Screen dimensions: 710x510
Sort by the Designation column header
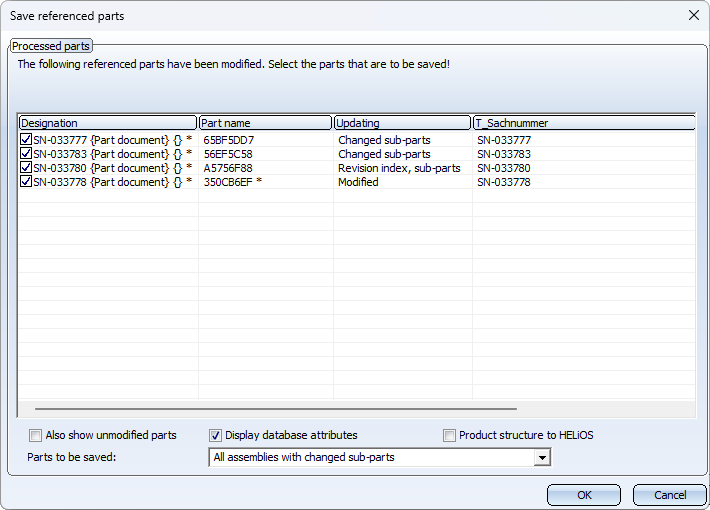(108, 123)
